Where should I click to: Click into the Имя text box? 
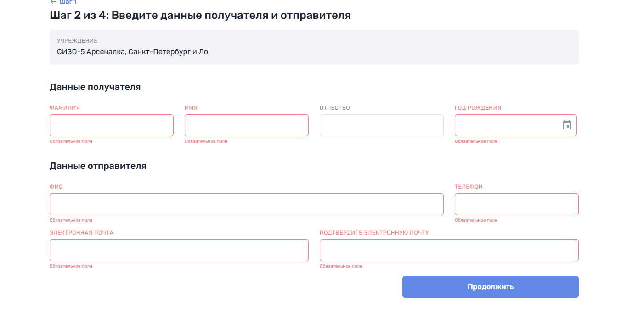coord(247,125)
